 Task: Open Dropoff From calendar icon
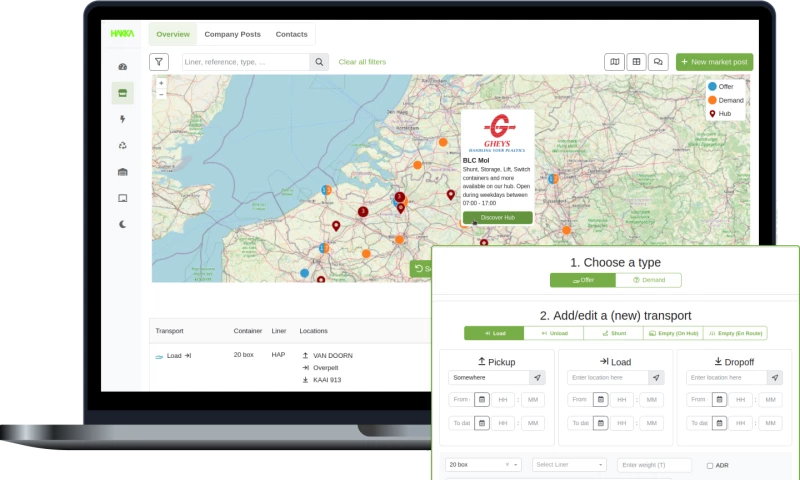click(x=719, y=399)
